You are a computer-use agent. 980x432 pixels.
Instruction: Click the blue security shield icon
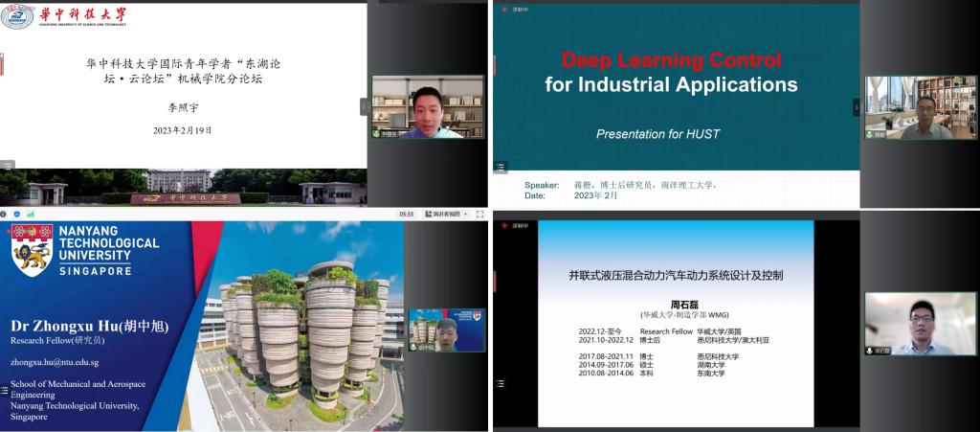pos(17,213)
